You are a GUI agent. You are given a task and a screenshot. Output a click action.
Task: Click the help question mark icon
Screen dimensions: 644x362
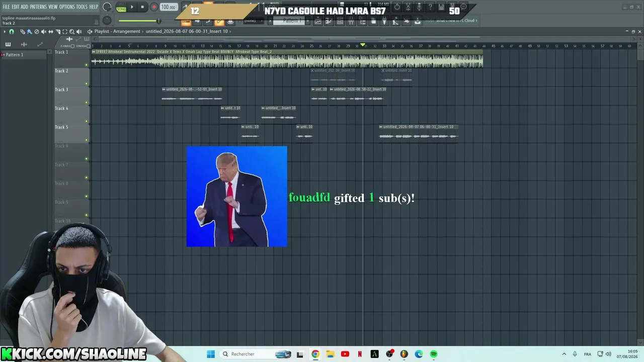(x=430, y=7)
